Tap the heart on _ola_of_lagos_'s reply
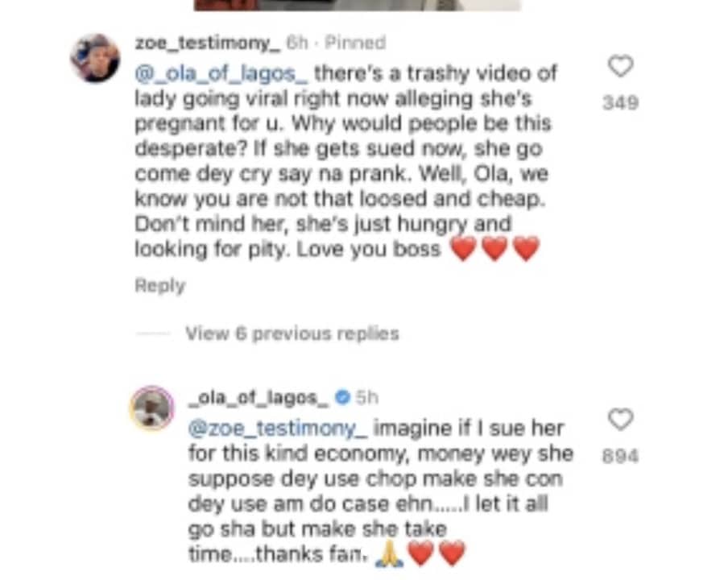The width and height of the screenshot is (728, 580). tap(620, 420)
